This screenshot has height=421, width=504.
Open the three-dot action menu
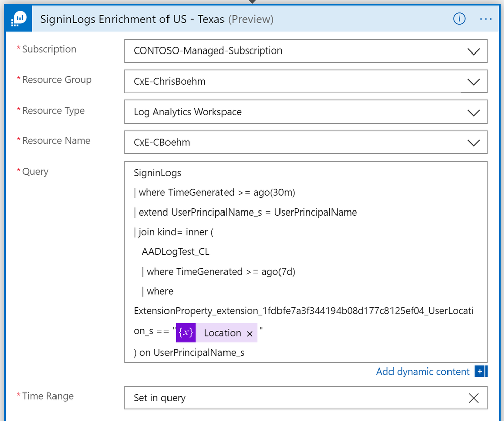[x=486, y=19]
